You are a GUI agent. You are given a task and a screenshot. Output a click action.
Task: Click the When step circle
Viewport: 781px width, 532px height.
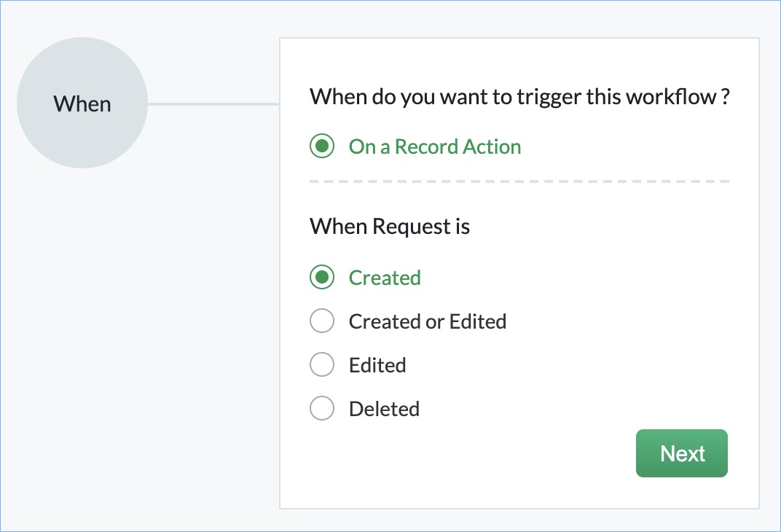82,103
